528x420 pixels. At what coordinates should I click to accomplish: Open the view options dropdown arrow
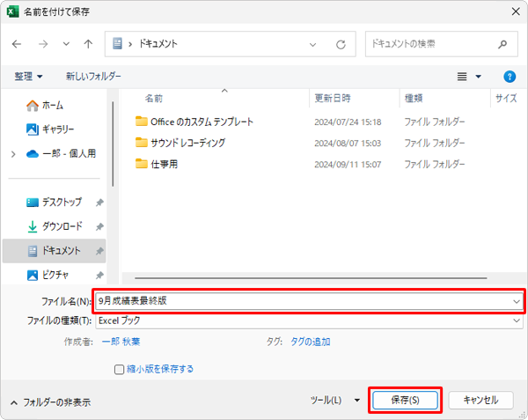click(x=478, y=77)
